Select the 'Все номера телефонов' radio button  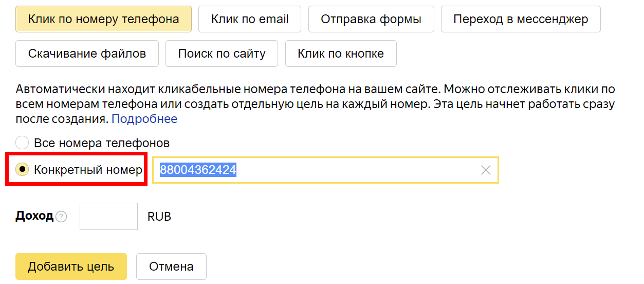(x=22, y=143)
